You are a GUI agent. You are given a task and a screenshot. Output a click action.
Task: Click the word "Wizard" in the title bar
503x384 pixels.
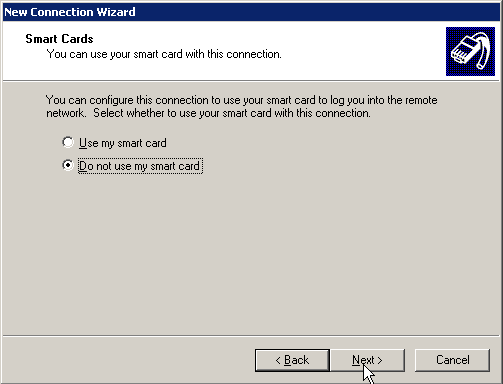point(116,12)
